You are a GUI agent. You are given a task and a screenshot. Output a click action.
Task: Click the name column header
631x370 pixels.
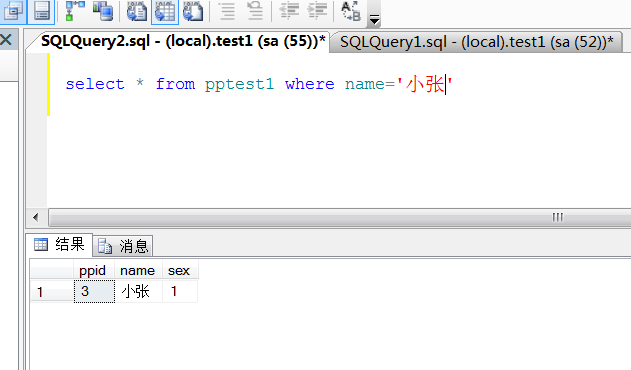138,270
